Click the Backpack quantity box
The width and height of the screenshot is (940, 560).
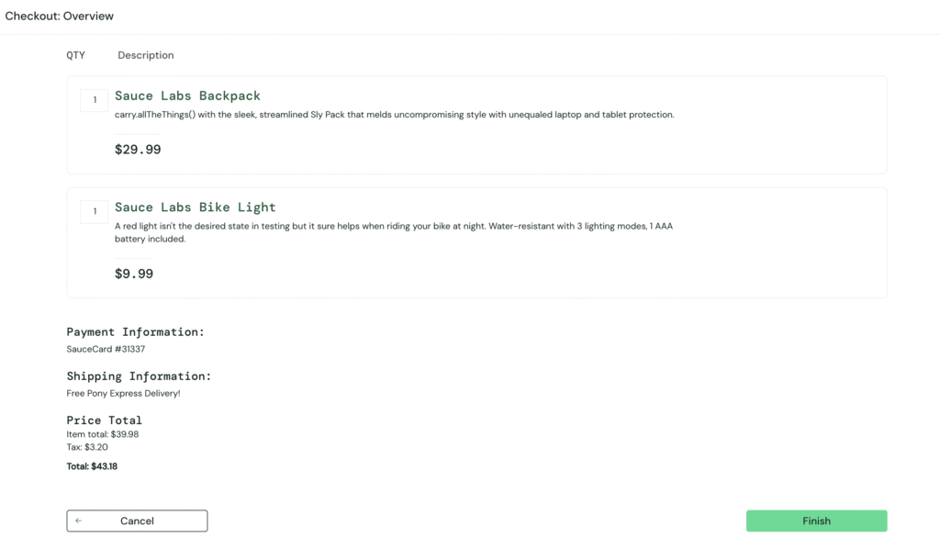point(95,100)
